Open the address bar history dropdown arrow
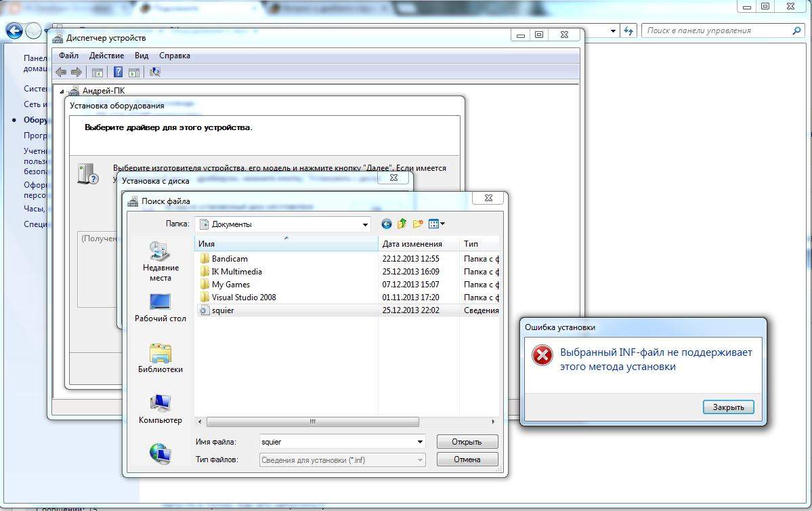Image resolution: width=812 pixels, height=511 pixels. pyautogui.click(x=613, y=31)
